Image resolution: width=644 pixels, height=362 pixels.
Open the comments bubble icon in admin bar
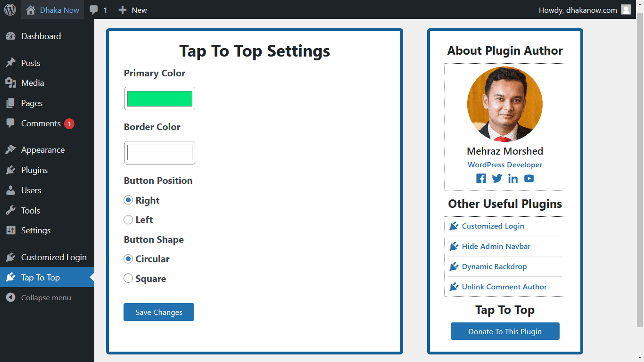coord(94,10)
